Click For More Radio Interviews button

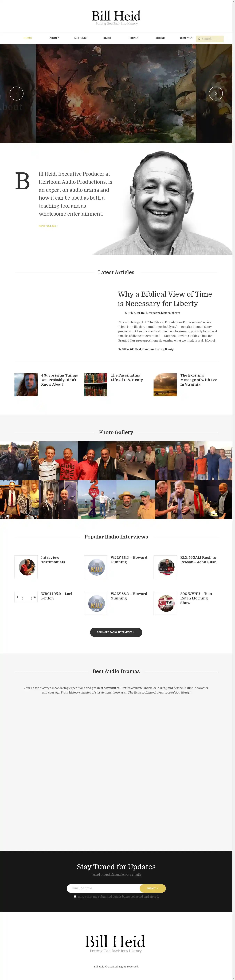click(x=116, y=632)
